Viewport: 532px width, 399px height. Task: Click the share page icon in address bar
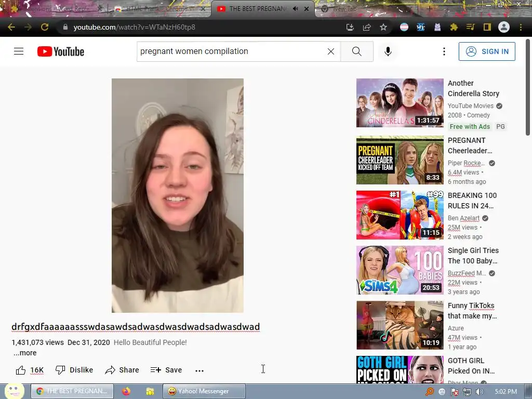coord(367,27)
